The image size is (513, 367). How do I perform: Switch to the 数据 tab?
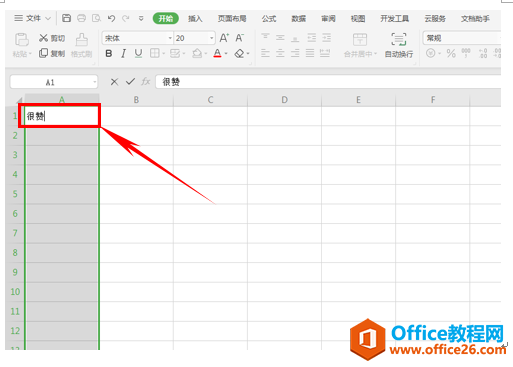[x=298, y=18]
